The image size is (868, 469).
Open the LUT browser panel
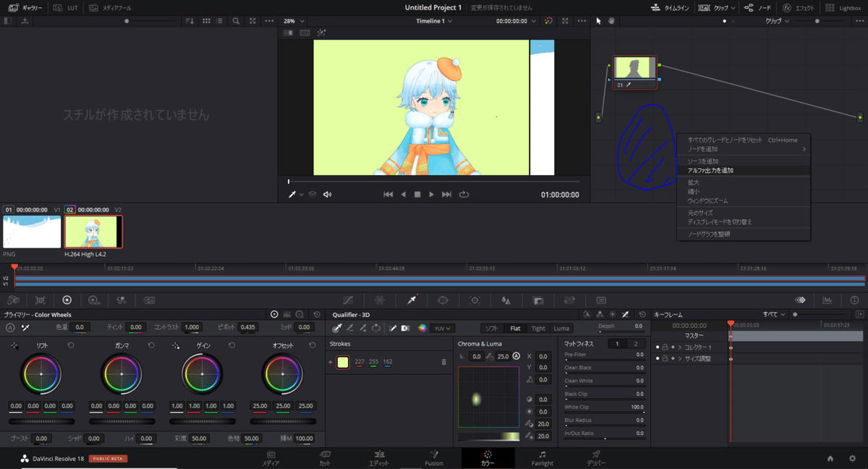[x=65, y=7]
